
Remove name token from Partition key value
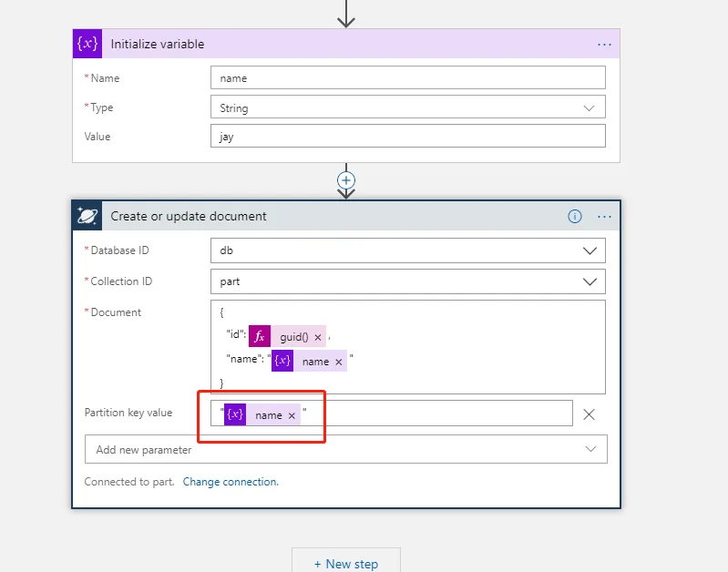[x=292, y=415]
